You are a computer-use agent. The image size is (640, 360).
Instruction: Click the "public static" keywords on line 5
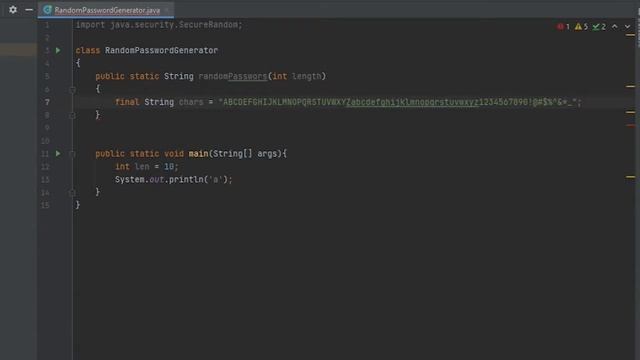[127, 76]
